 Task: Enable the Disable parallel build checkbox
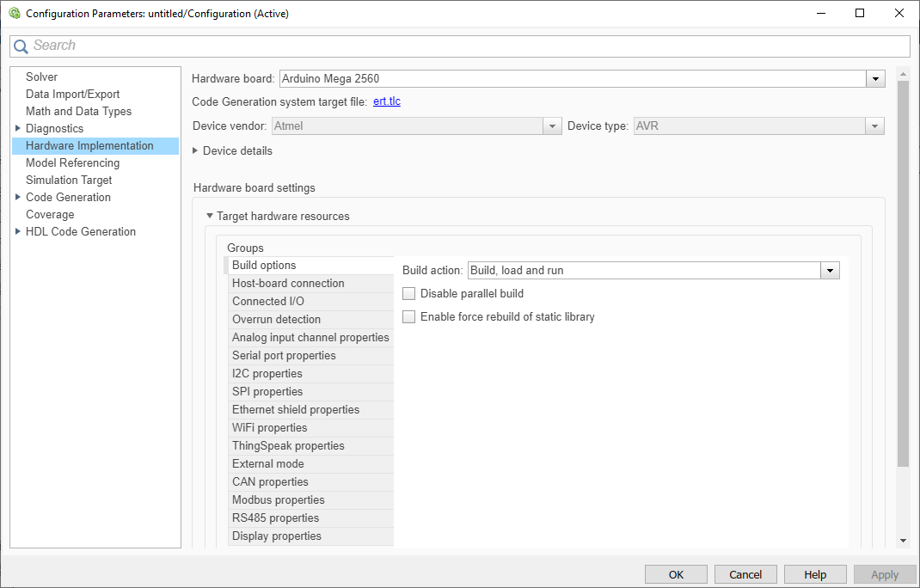point(408,293)
